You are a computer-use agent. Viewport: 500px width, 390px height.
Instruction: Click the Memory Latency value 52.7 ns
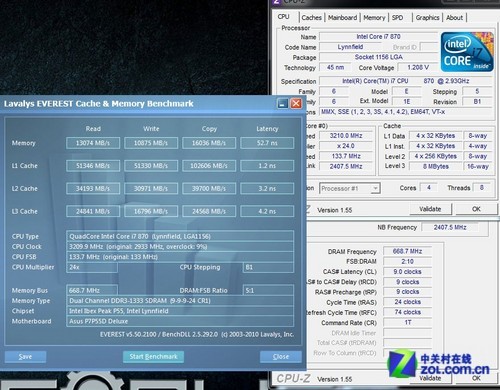pos(267,143)
